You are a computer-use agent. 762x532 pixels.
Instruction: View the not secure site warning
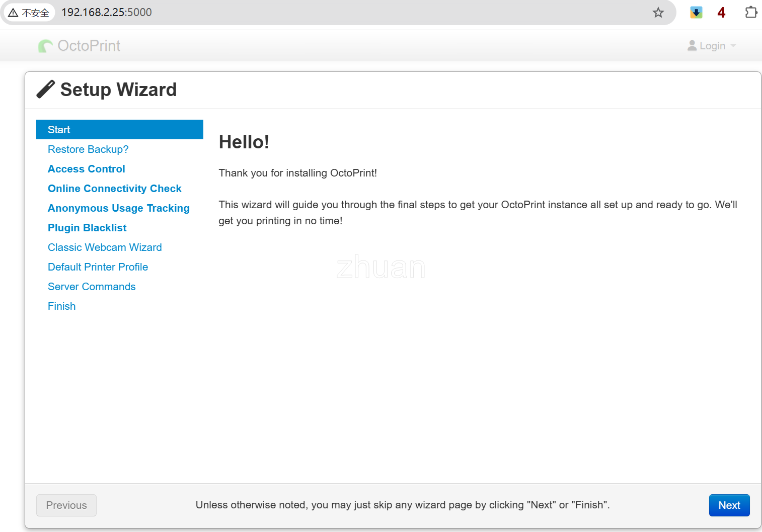click(x=29, y=13)
